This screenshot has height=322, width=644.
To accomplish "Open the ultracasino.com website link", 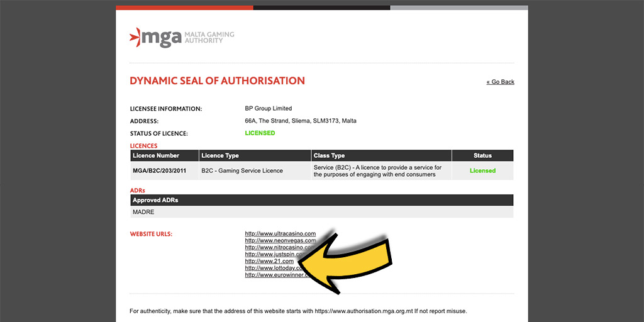I will pyautogui.click(x=280, y=234).
